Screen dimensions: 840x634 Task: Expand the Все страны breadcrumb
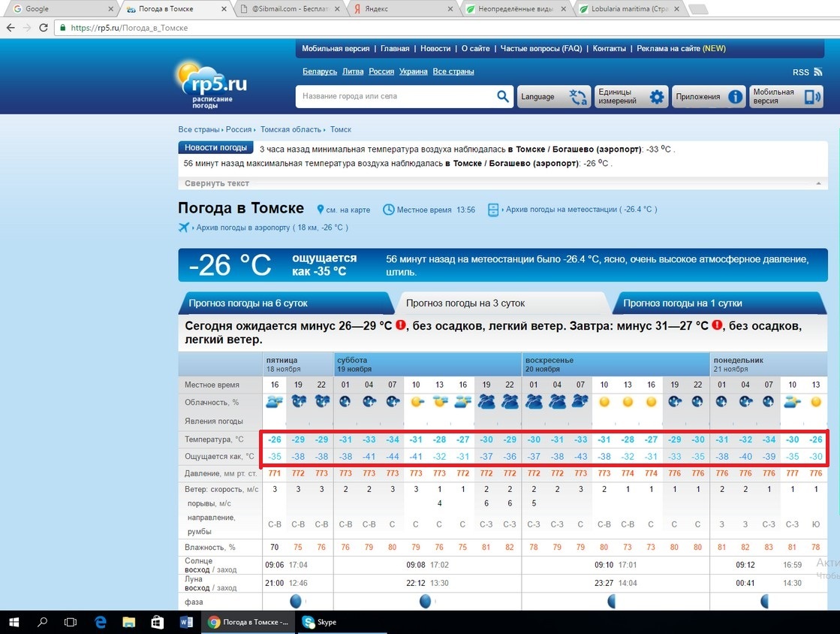(x=198, y=129)
